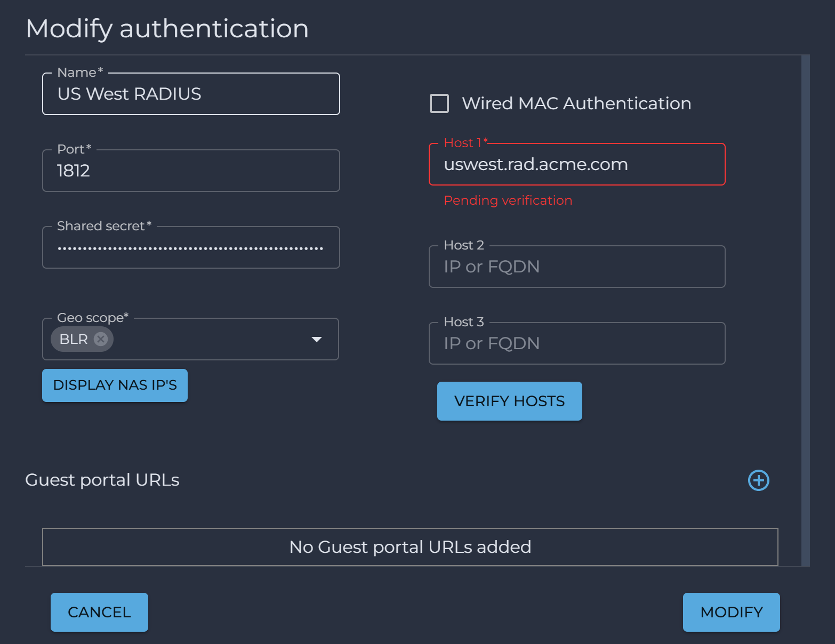835x644 pixels.
Task: Click the Guest portal URLs heading
Action: [102, 480]
